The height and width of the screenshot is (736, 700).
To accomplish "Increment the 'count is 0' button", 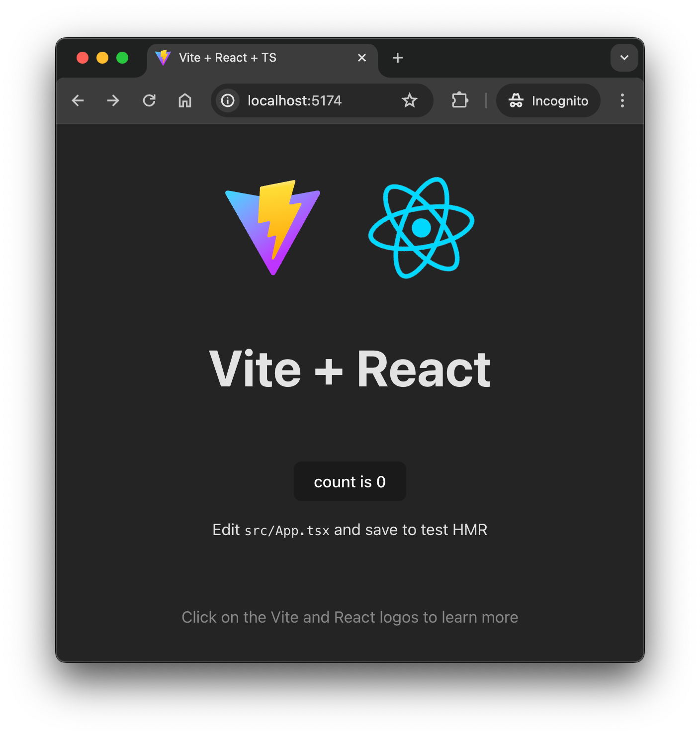I will tap(350, 481).
